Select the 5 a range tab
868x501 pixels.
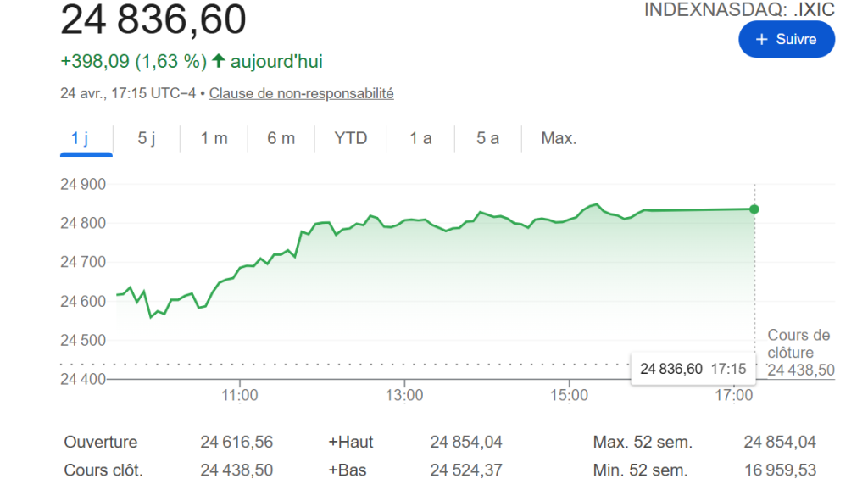[487, 138]
